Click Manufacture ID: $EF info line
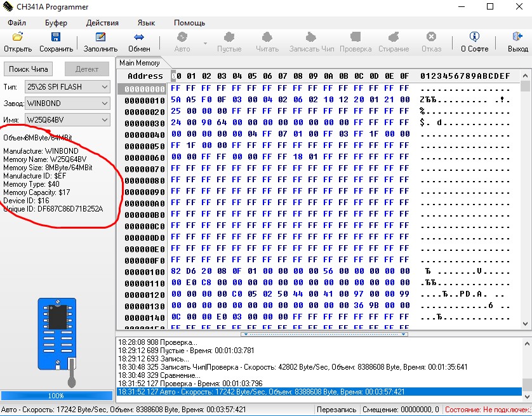This screenshot has width=532, height=416. [35, 176]
